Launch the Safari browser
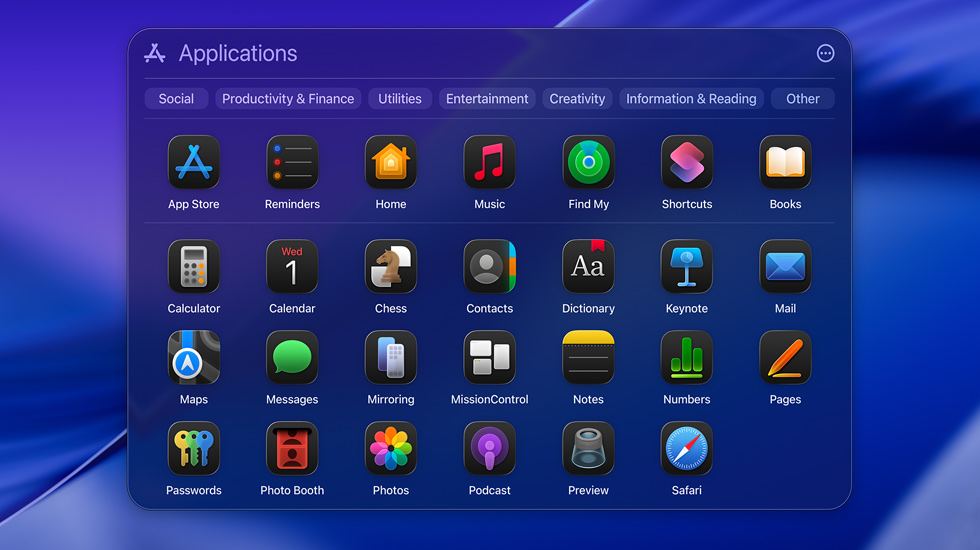980x550 pixels. tap(687, 449)
